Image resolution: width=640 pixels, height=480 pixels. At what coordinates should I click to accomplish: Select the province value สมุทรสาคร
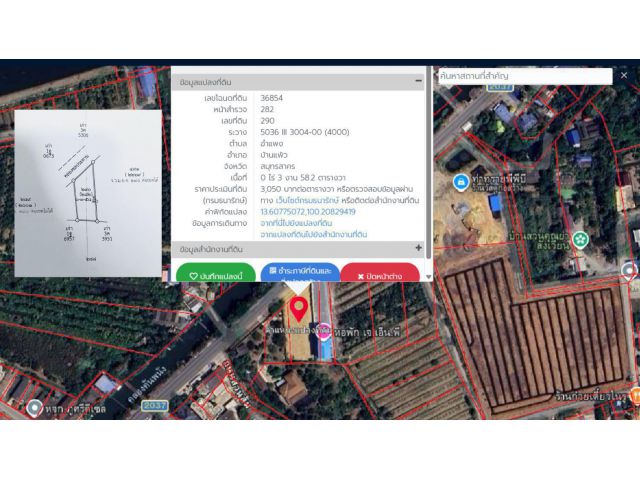(278, 167)
